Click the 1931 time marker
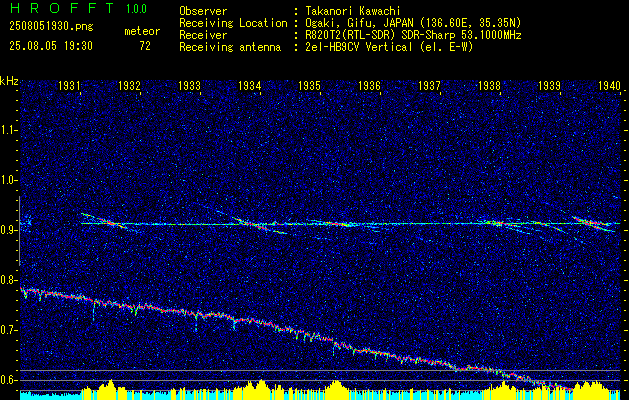This screenshot has height=400, width=629. point(70,85)
